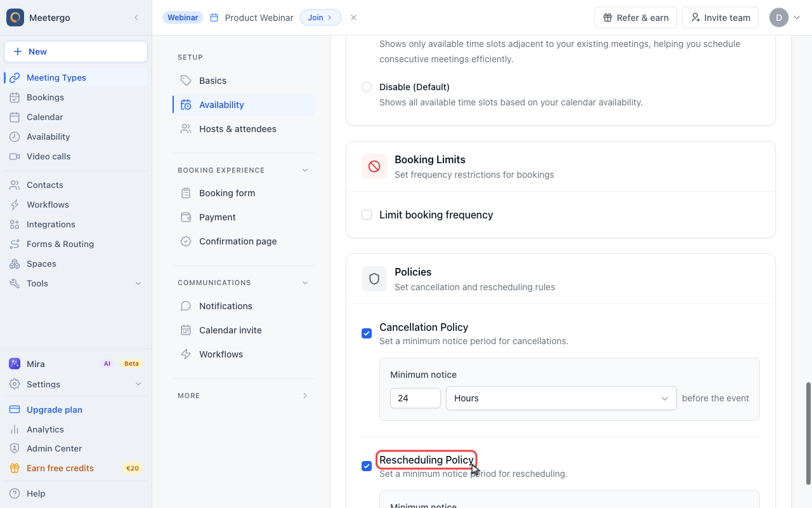Collapse the sidebar with the chevron arrow
Screen dimensions: 812x508
136,18
